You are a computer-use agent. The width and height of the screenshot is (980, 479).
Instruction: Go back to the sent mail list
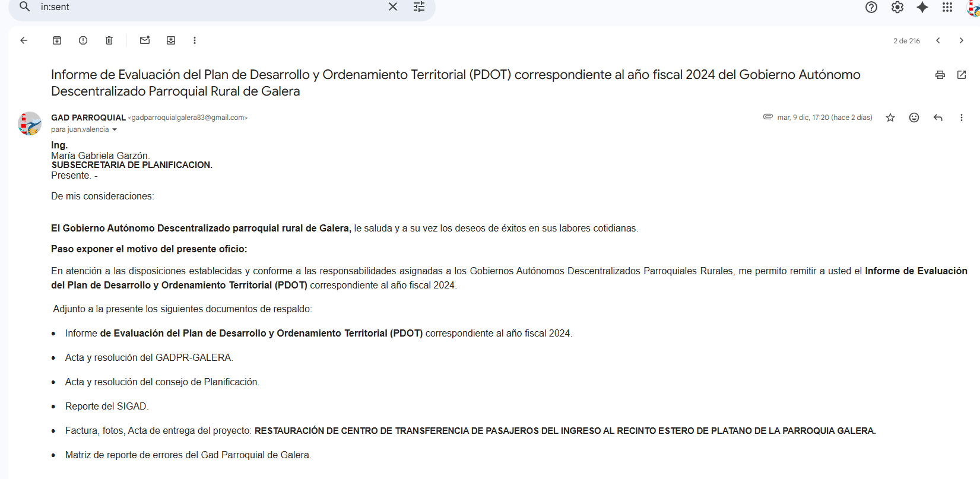[24, 40]
